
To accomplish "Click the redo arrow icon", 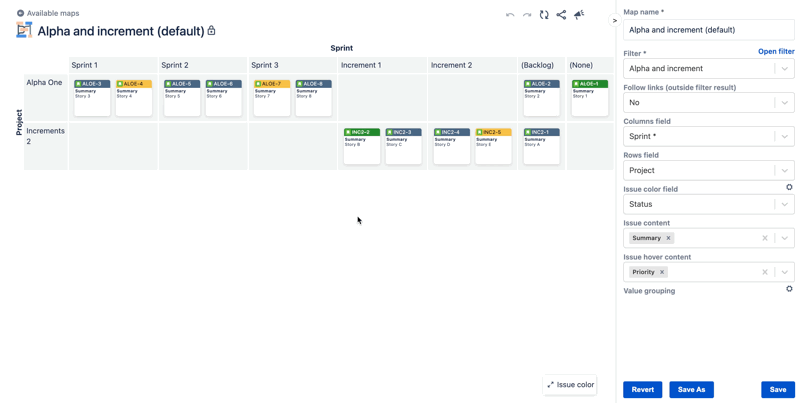I will (x=527, y=15).
